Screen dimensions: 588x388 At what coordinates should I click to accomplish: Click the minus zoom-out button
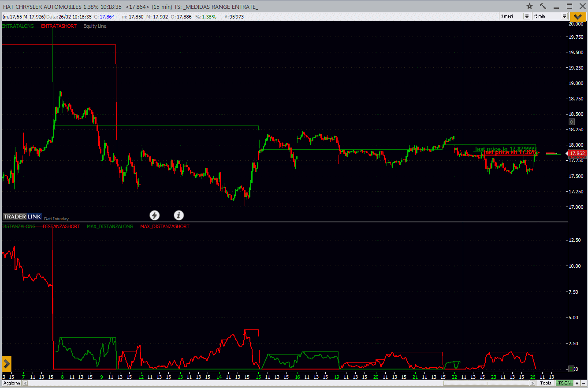point(583,383)
